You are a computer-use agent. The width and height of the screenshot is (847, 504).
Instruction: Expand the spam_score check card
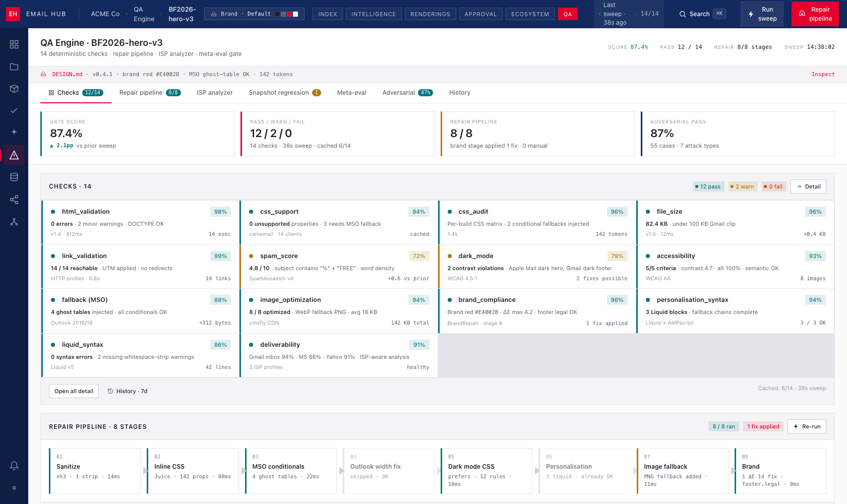coord(339,267)
